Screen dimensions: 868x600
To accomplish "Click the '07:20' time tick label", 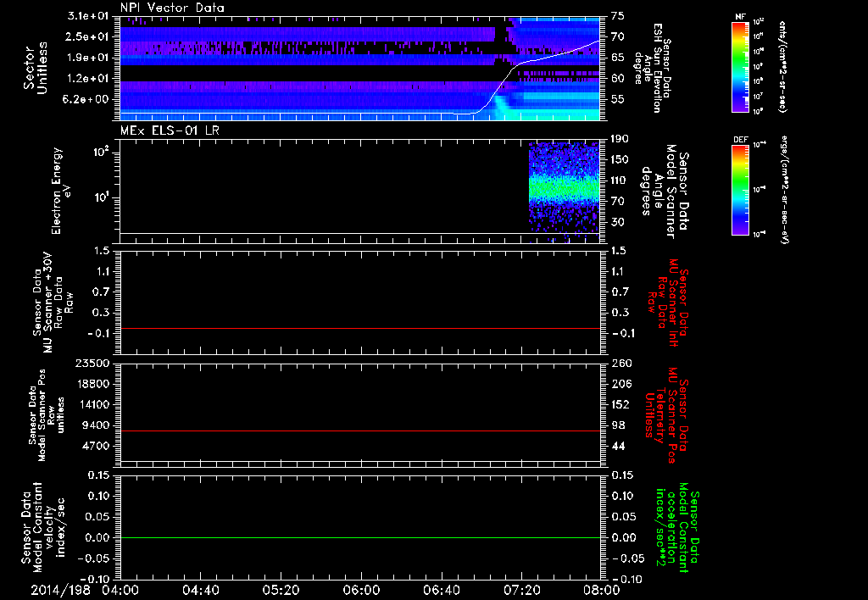I will (521, 590).
